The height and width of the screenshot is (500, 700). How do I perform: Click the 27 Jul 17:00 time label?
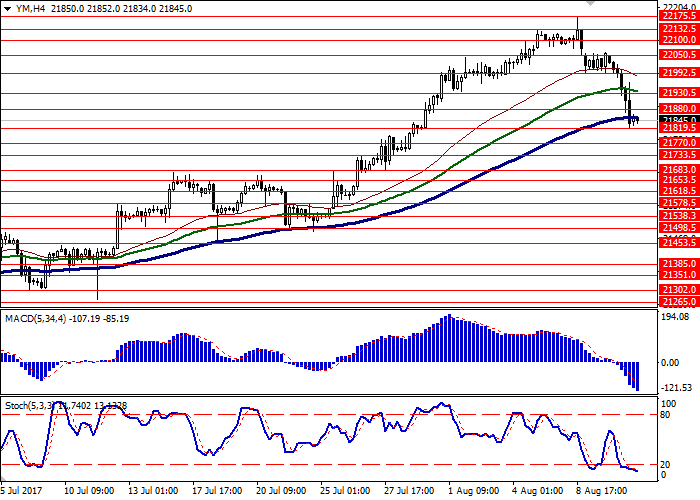pos(409,491)
